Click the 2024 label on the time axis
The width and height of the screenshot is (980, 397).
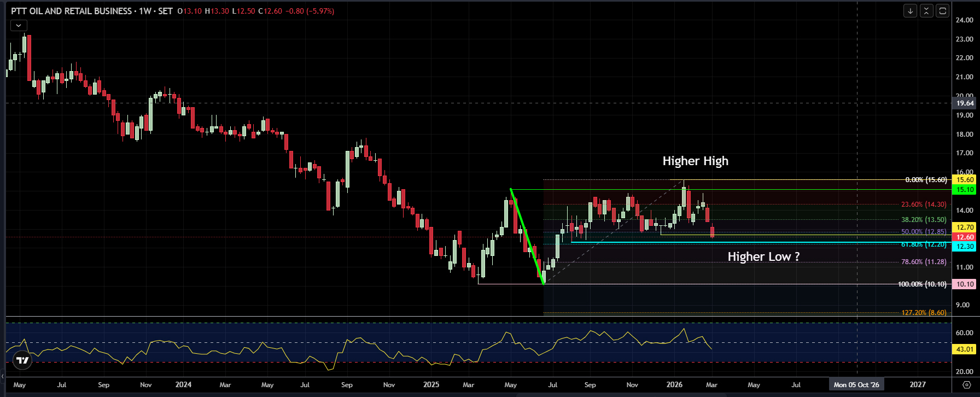pos(183,385)
